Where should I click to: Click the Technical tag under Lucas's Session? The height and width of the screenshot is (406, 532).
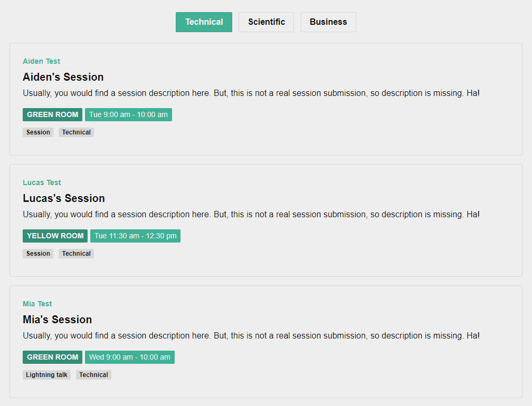tap(76, 254)
